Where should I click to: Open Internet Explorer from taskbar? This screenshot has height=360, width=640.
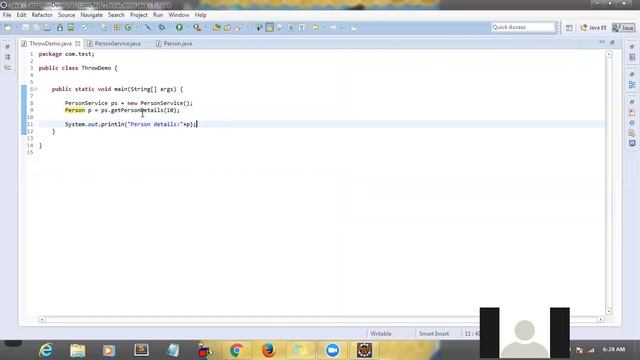[x=46, y=350]
